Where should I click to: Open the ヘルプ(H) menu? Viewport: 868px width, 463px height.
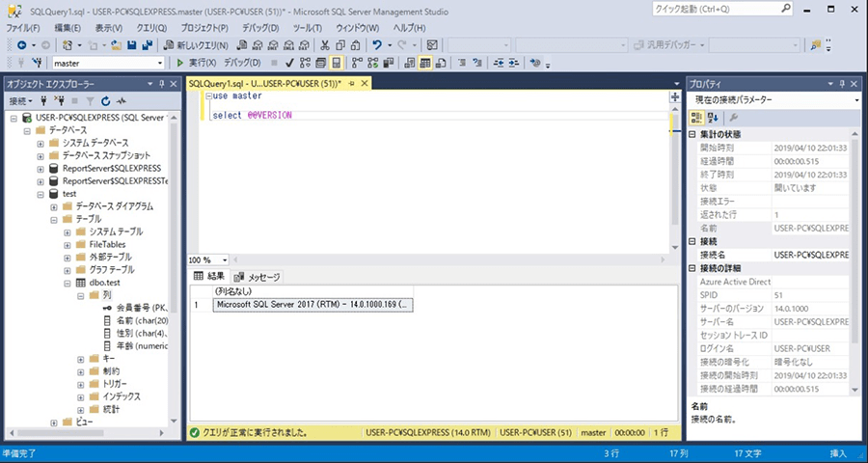409,28
